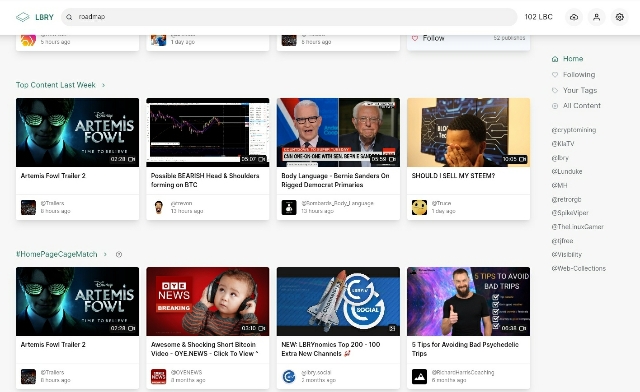Viewport: 640px width, 392px height.
Task: Click the search magnifier icon
Action: click(69, 17)
